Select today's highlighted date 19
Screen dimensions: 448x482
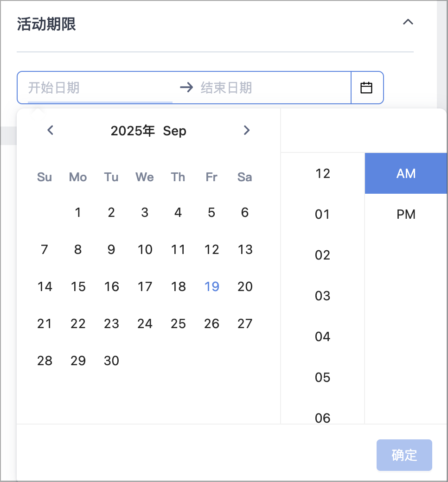coord(211,286)
